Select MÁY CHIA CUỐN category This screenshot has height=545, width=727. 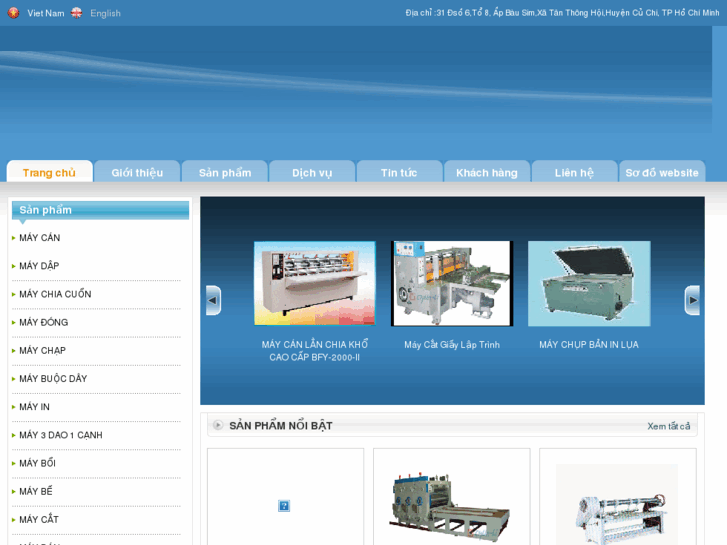tap(55, 294)
